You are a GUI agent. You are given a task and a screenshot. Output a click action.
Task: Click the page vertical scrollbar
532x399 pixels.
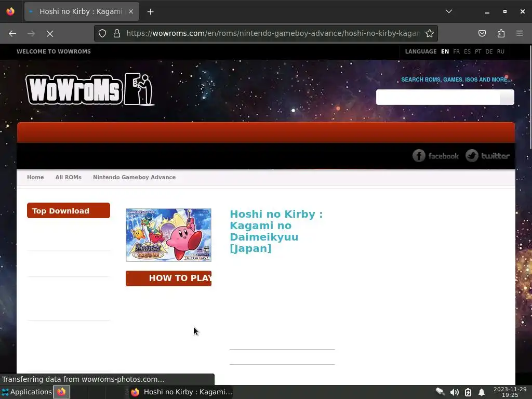[x=529, y=97]
